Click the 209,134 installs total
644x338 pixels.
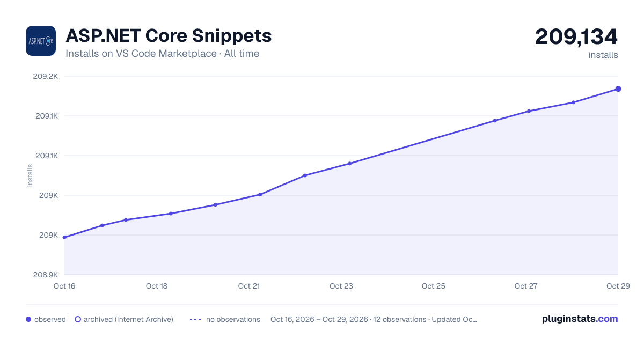click(x=576, y=37)
